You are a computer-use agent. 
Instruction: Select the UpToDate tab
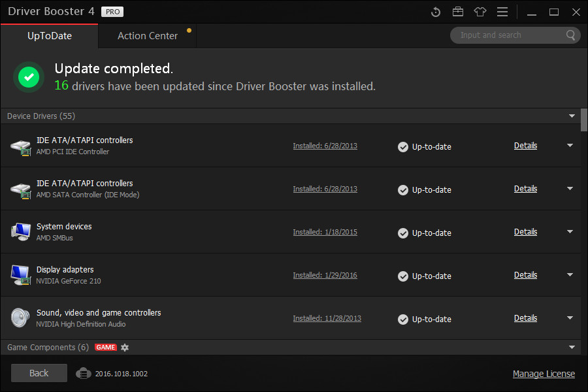tap(49, 36)
